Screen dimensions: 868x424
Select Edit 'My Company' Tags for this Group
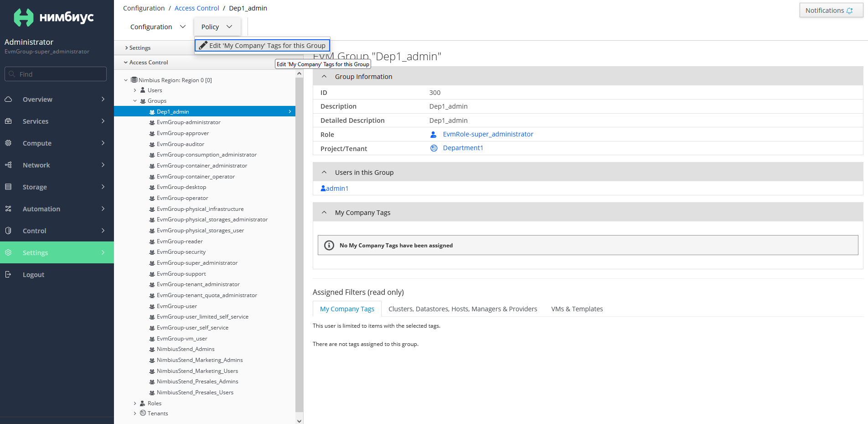(262, 45)
